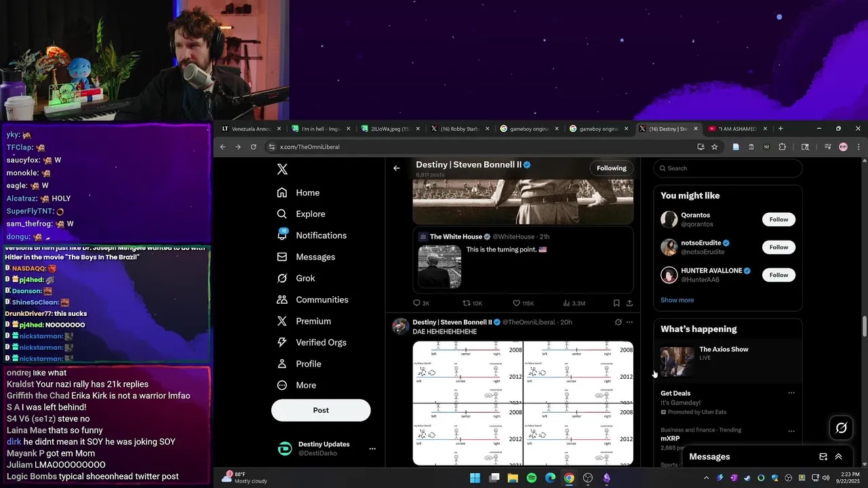
Task: Open Communities in the sidebar
Action: (313, 300)
